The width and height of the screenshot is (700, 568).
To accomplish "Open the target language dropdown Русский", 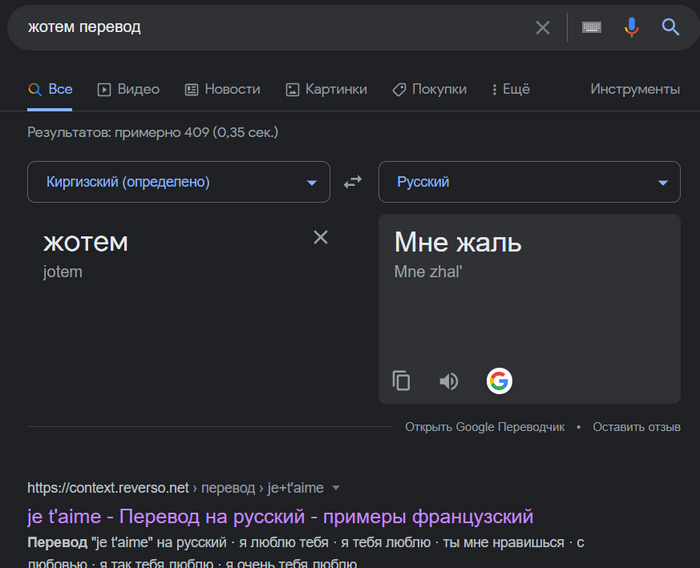I will (x=529, y=182).
